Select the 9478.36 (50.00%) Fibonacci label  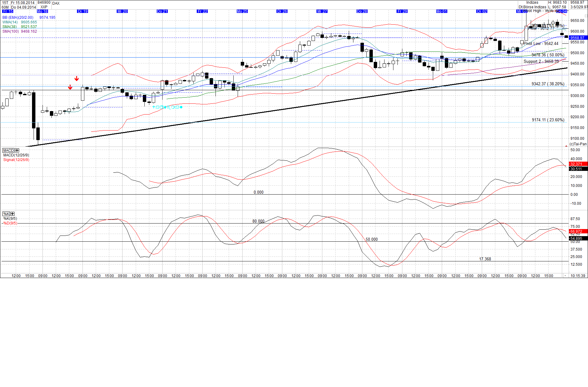548,55
